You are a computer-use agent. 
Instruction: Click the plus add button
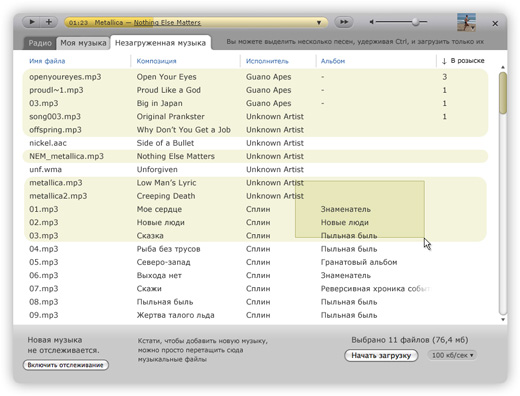tap(49, 22)
